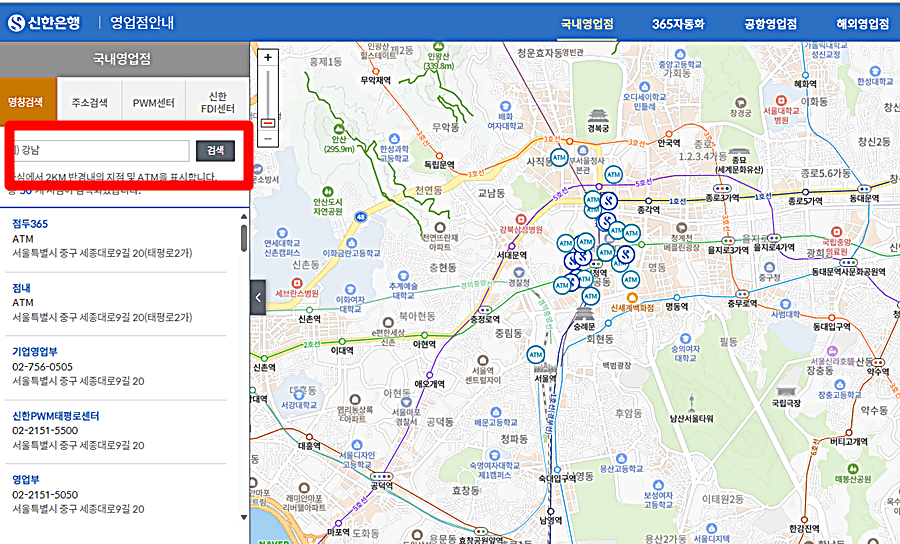This screenshot has height=544, width=900.
Task: Click the 검색 search button
Action: (215, 150)
